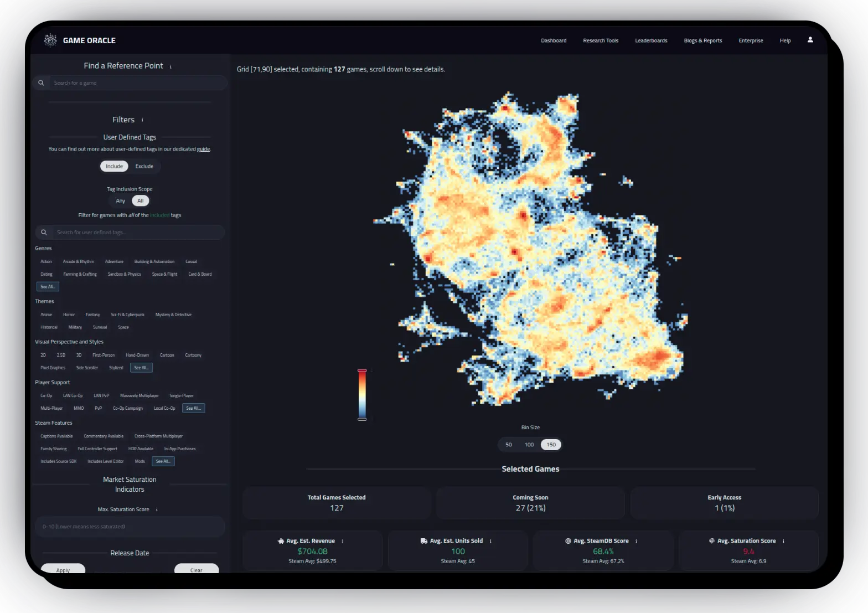The width and height of the screenshot is (868, 613).
Task: Set tag inclusion scope to All
Action: (141, 201)
